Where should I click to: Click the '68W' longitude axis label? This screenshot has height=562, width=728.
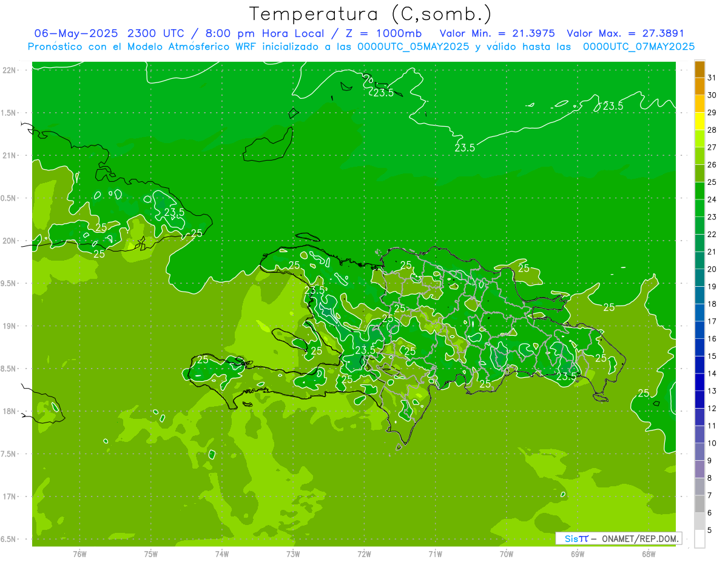pyautogui.click(x=648, y=554)
